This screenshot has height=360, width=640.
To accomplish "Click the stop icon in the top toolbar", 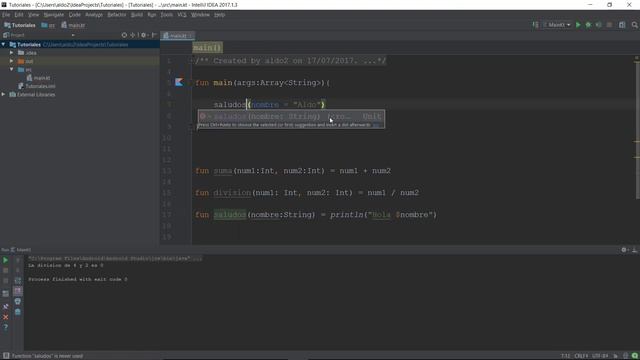I will pos(609,25).
